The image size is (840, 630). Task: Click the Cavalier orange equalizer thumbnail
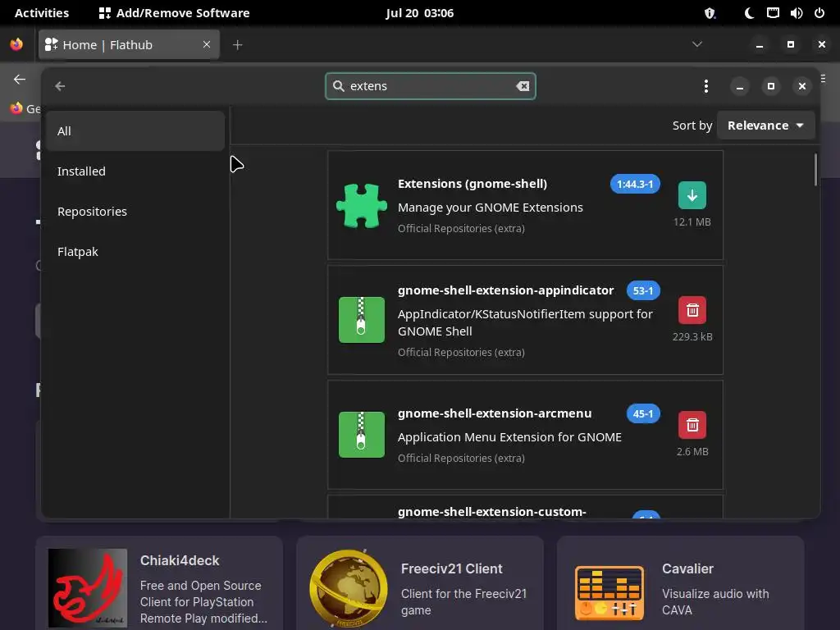[x=609, y=592]
